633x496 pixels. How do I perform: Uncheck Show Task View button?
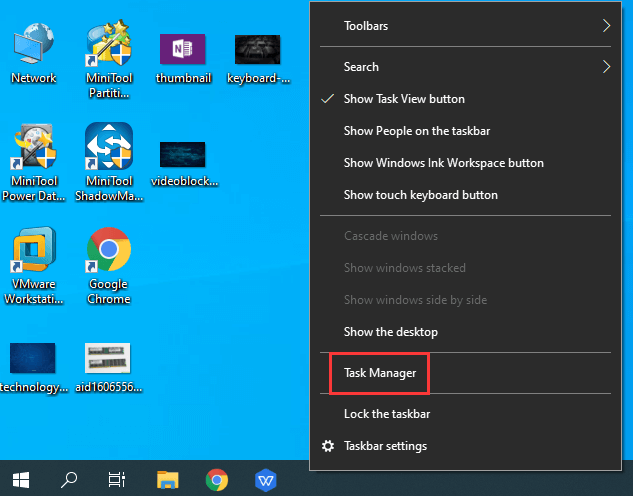point(465,99)
